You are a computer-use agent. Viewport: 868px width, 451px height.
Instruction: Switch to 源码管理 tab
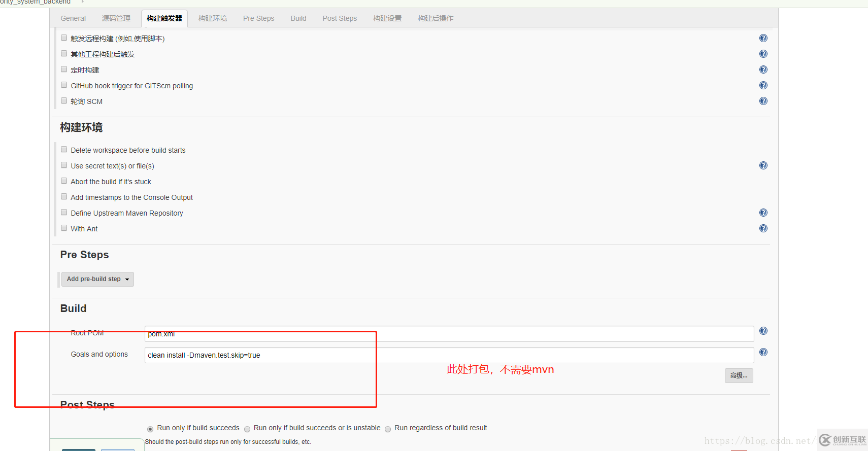pos(116,18)
